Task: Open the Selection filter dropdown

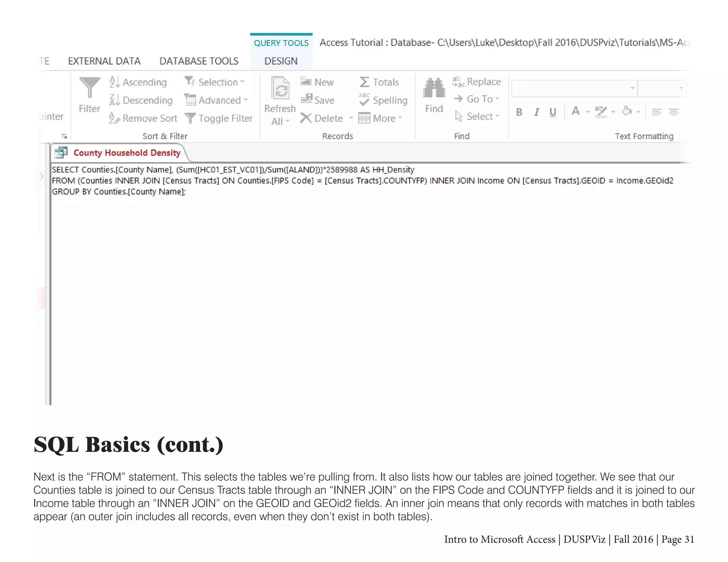Action: [214, 82]
